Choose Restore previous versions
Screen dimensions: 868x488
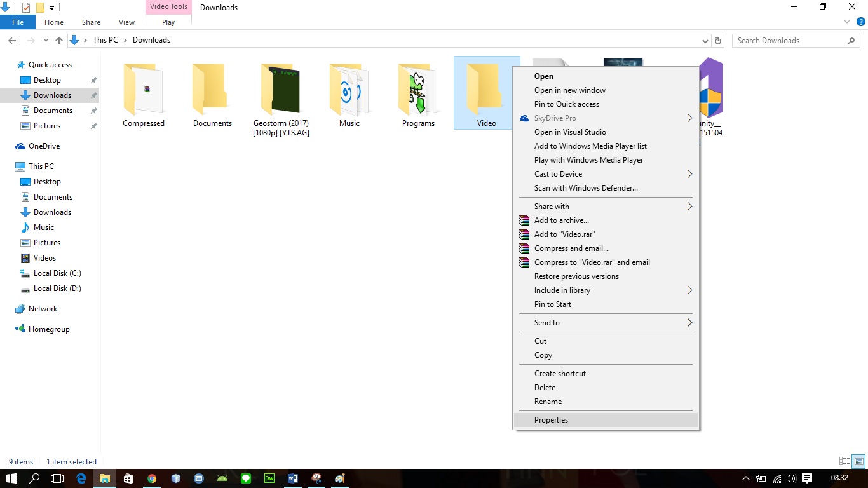click(606, 276)
